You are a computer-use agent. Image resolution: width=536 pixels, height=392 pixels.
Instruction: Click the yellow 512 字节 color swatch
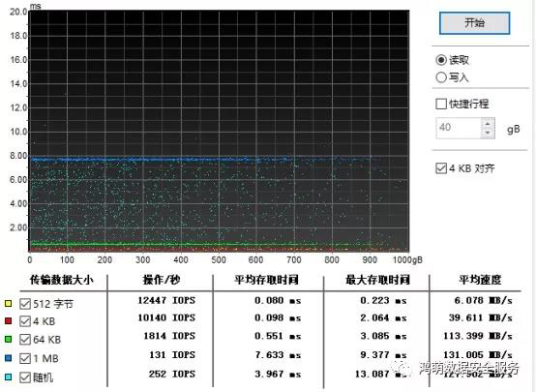8,303
